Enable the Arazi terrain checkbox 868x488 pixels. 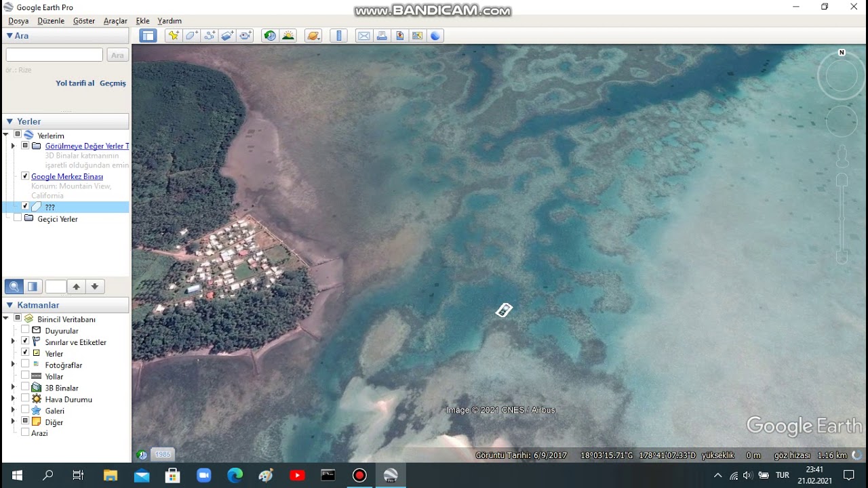pyautogui.click(x=25, y=432)
